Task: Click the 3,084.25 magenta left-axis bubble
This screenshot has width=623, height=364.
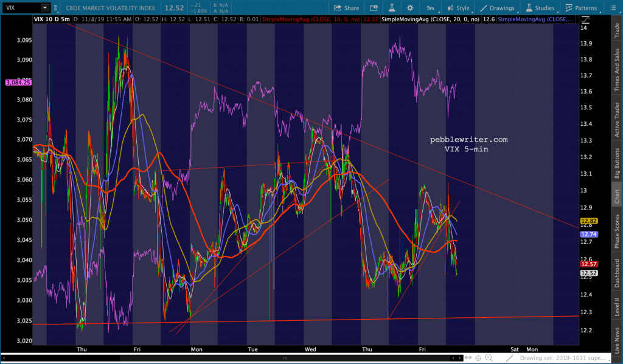Action: 18,83
